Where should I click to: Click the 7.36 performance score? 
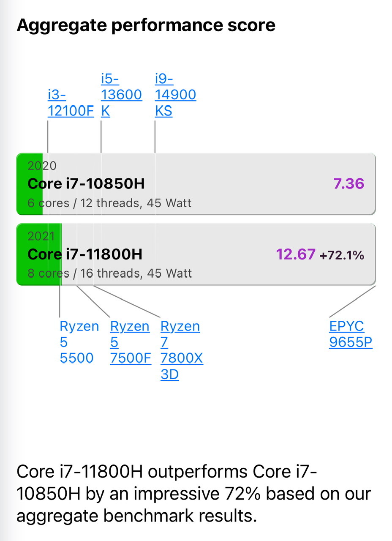pos(348,184)
